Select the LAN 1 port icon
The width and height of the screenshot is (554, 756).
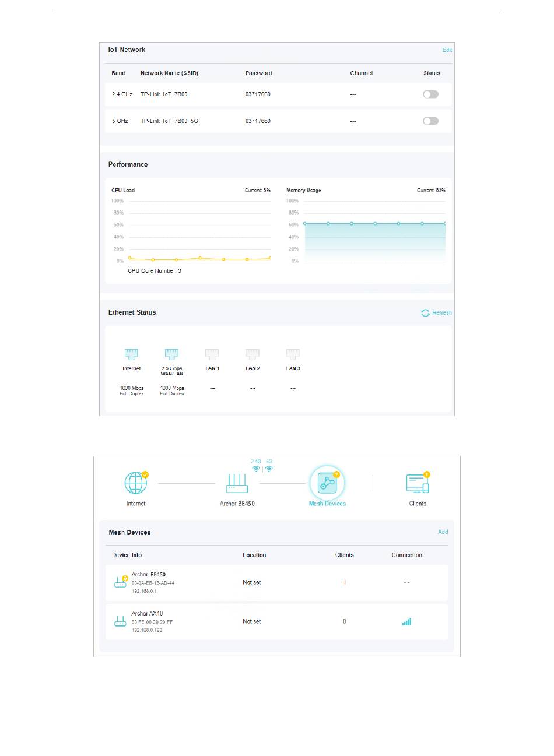click(x=212, y=354)
